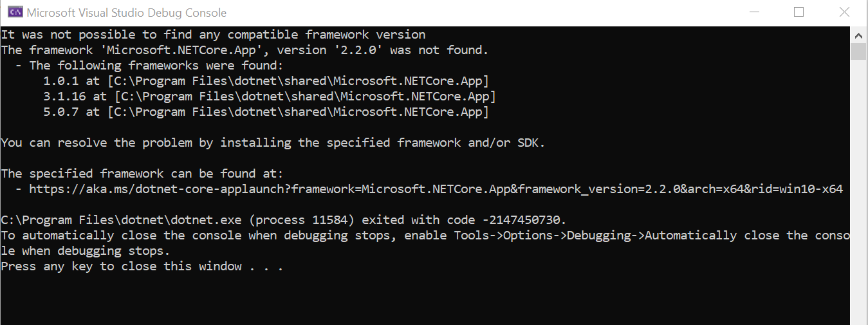Click the 5.0.7 framework path line

pos(266,112)
